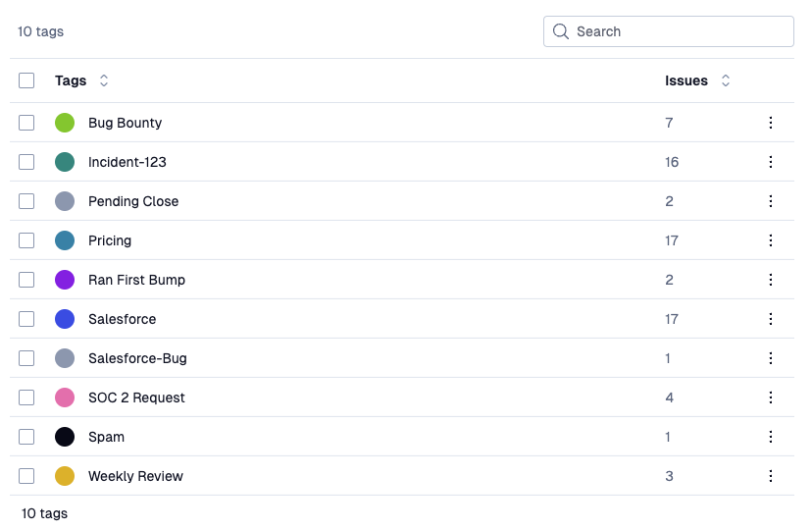Screen dimensions: 812x530
Task: Click the Issues column header
Action: click(x=686, y=80)
